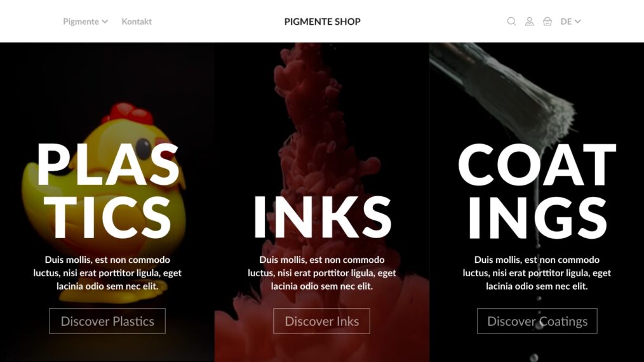This screenshot has height=362, width=644.
Task: Open the search magnifier icon
Action: (x=511, y=22)
